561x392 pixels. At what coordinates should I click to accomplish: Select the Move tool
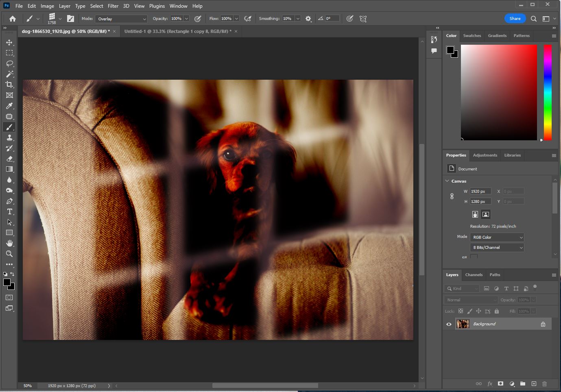(x=9, y=42)
